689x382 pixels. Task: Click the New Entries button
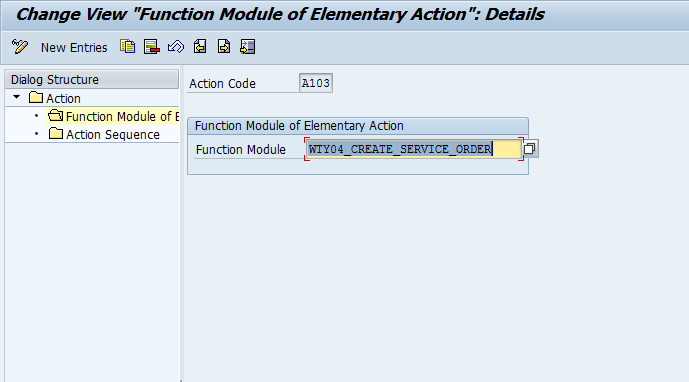pos(74,47)
